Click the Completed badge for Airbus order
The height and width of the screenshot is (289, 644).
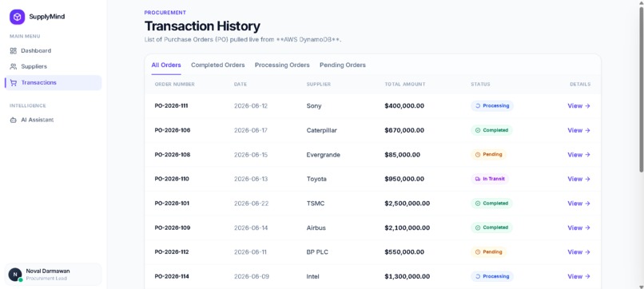(491, 228)
